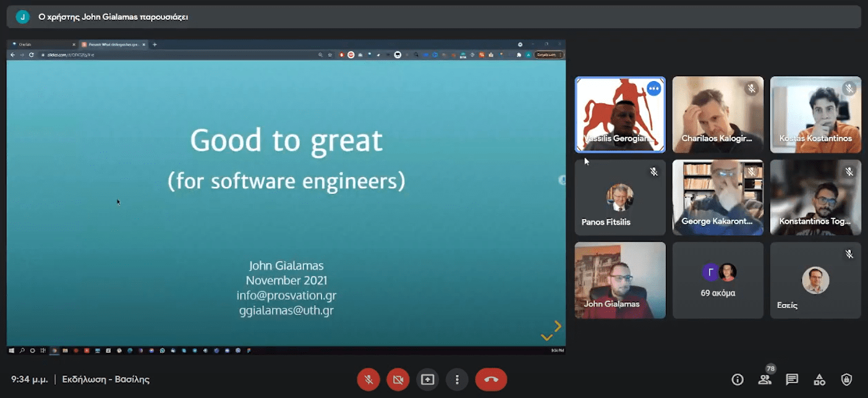Click the Windows Start button in shared screen
Image resolution: width=868 pixels, height=398 pixels.
coord(12,350)
